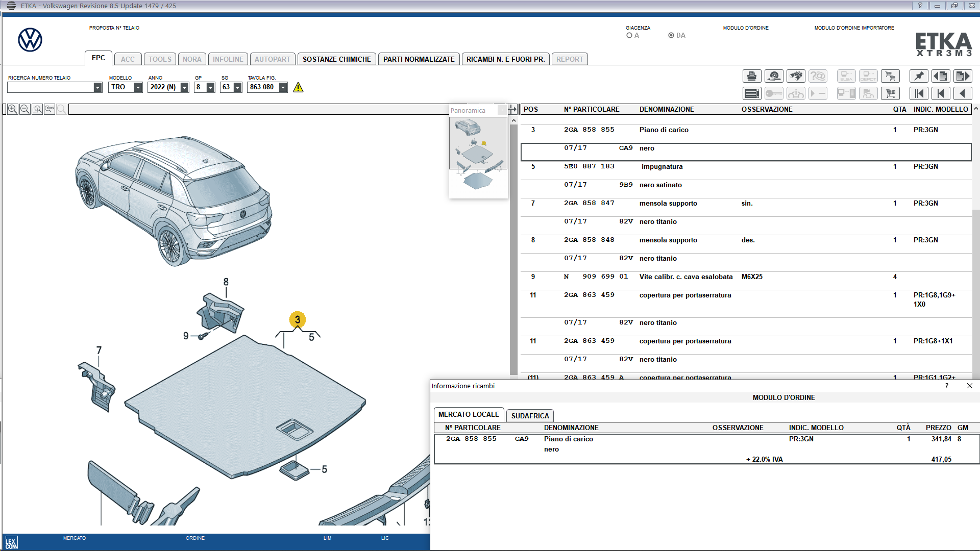Open the wheel and tire tool icon
The width and height of the screenshot is (980, 551).
click(774, 76)
